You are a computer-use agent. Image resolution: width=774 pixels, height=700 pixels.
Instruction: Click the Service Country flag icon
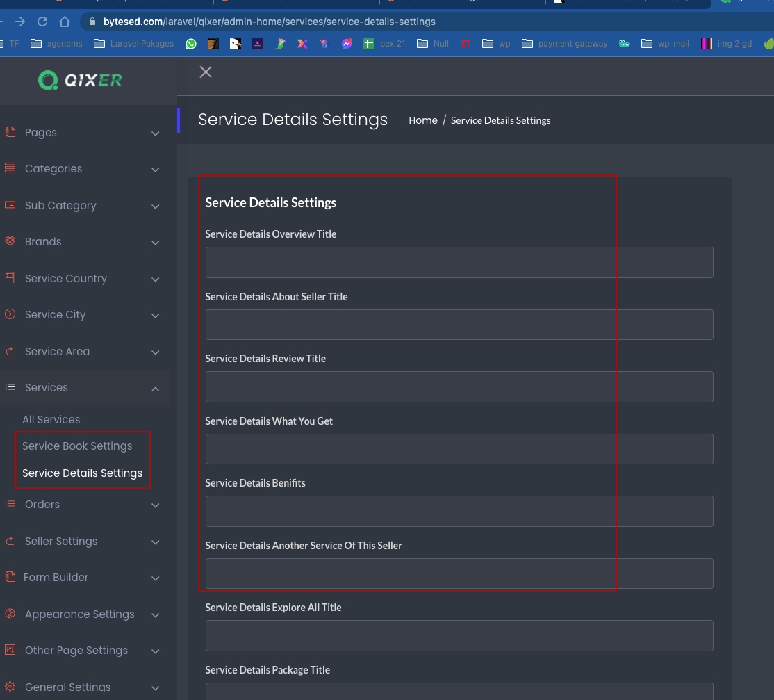(10, 278)
